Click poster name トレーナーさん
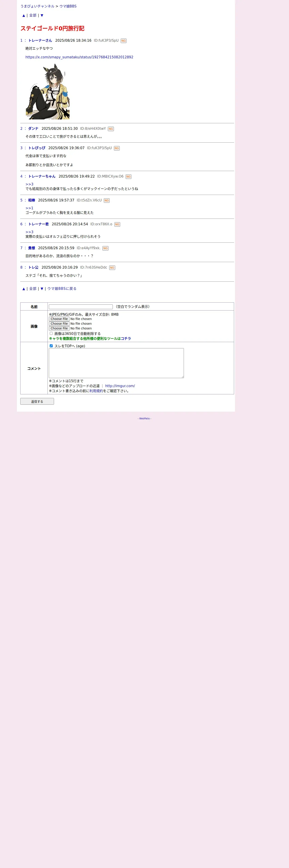This screenshot has width=289, height=868. pyautogui.click(x=40, y=41)
